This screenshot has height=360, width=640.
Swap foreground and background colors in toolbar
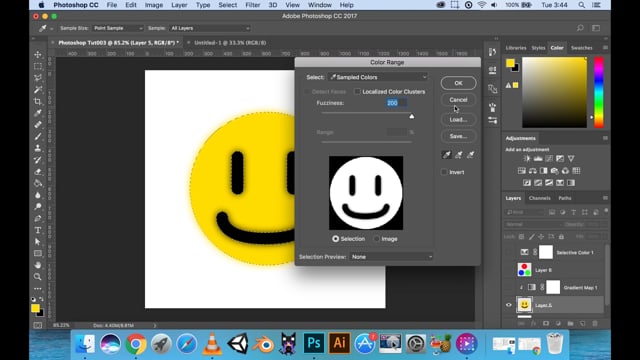coord(41,299)
